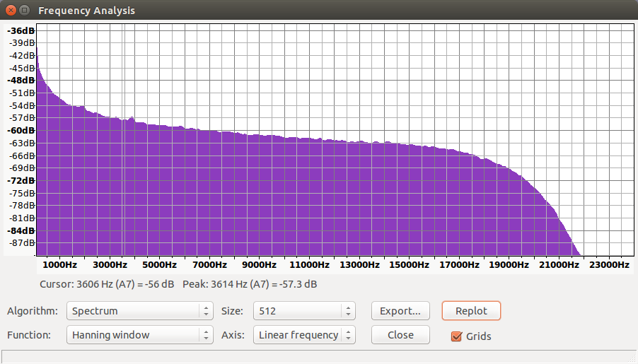Open the Size dropdown showing 512
This screenshot has height=364, width=638.
point(304,311)
